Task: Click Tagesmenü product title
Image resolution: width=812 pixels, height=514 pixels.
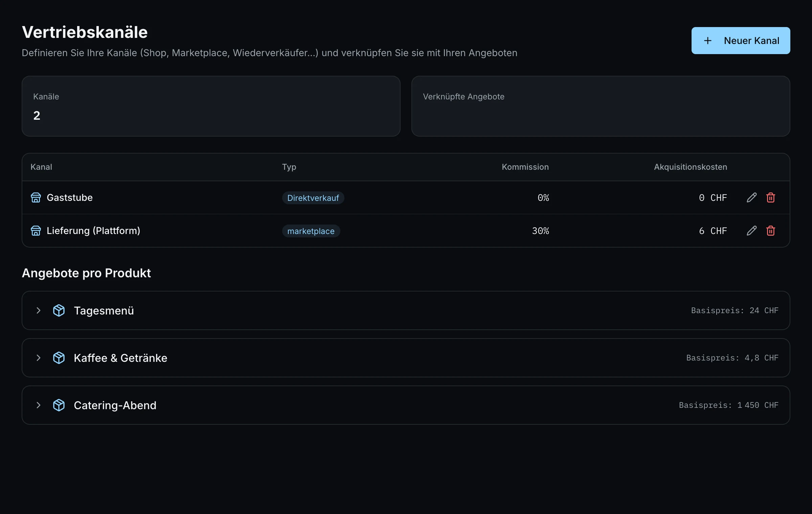Action: 104,310
